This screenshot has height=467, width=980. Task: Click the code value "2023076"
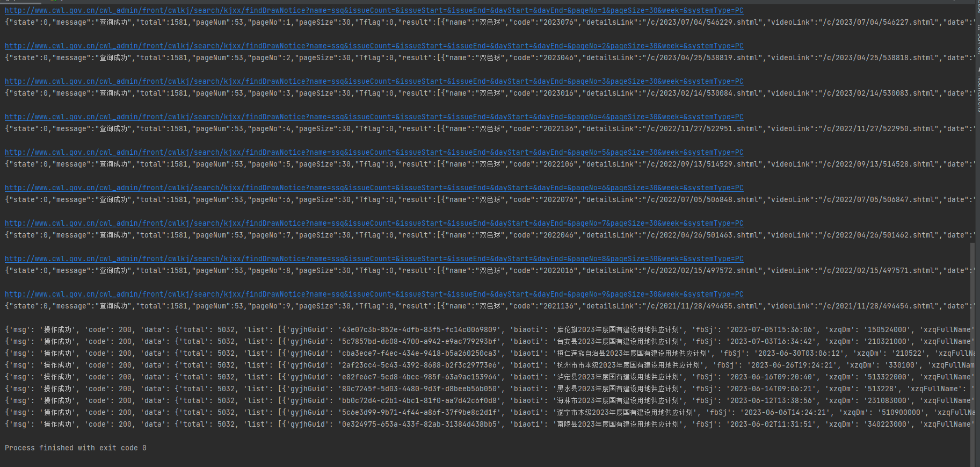click(x=558, y=23)
